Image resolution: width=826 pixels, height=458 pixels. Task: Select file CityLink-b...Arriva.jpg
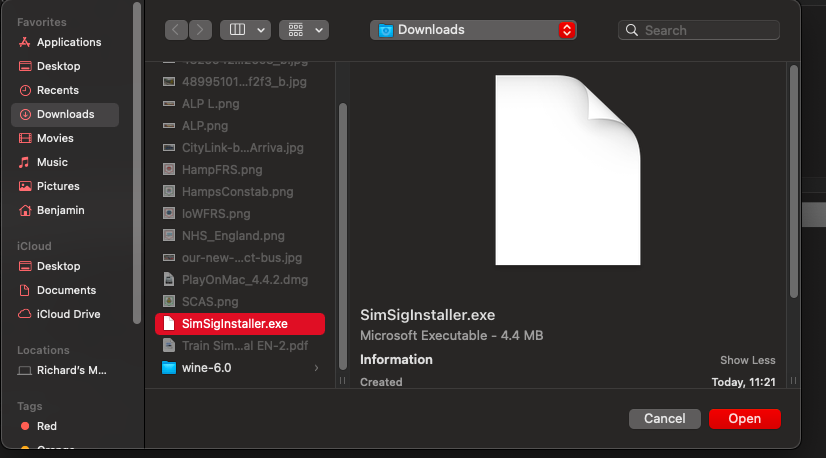tap(240, 148)
